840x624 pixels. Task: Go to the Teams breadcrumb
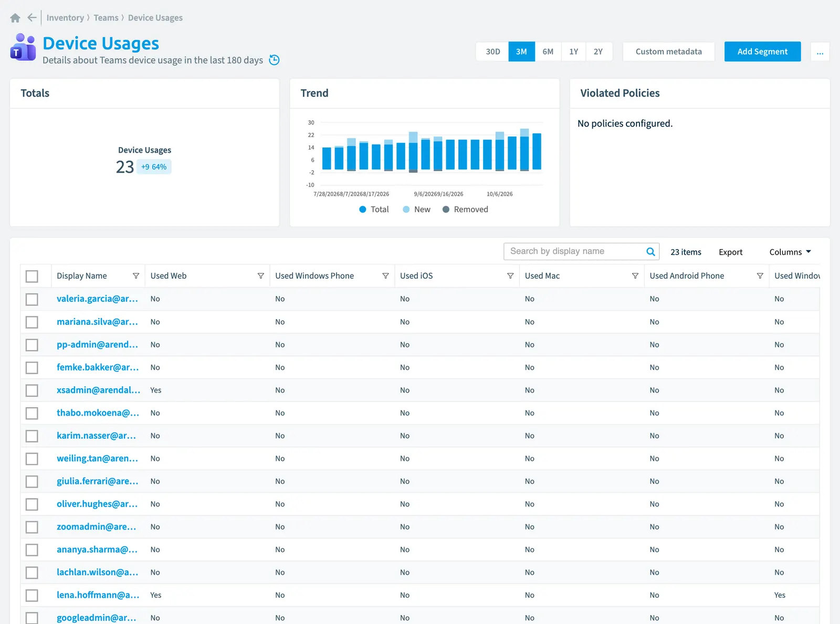click(106, 18)
